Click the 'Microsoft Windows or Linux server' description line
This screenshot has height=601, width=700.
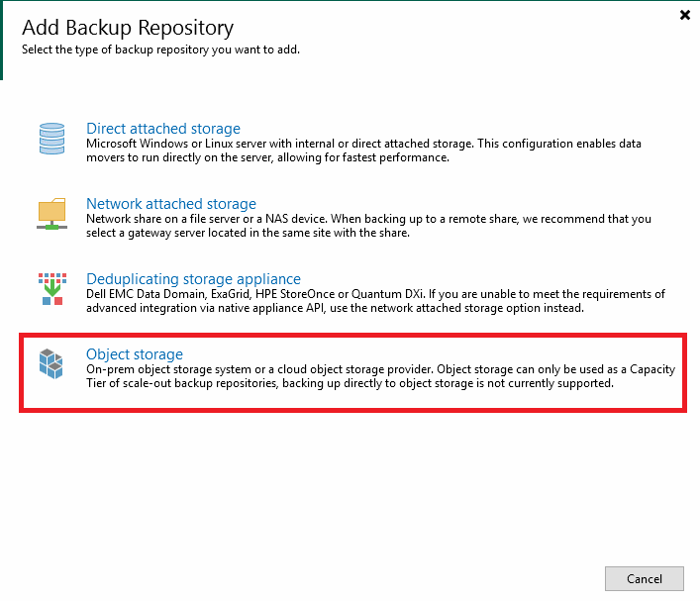coord(363,144)
